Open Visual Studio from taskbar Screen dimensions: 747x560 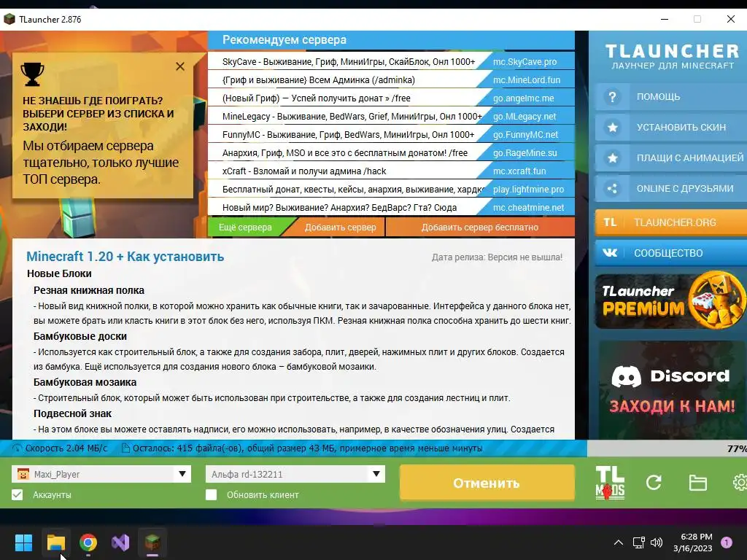tap(120, 542)
